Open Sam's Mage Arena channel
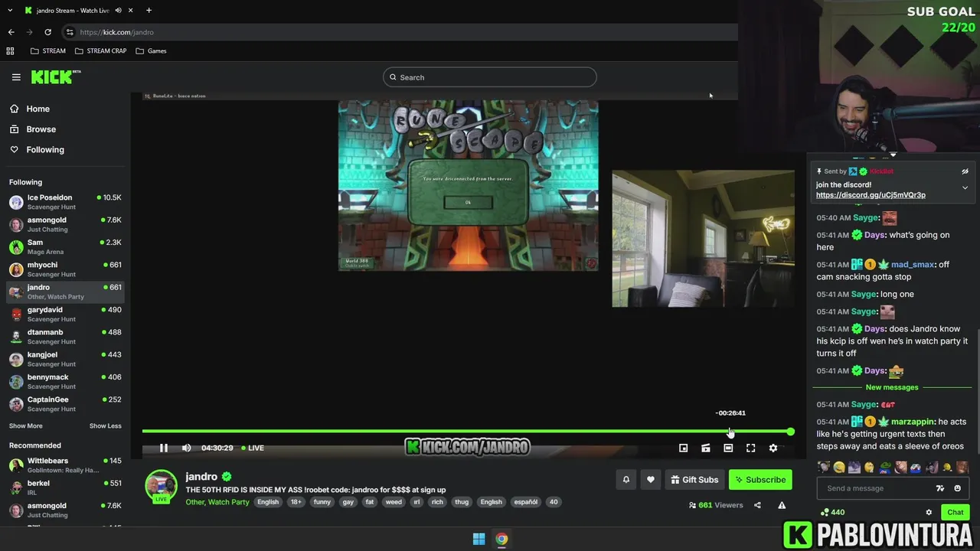This screenshot has height=551, width=980. 65,247
